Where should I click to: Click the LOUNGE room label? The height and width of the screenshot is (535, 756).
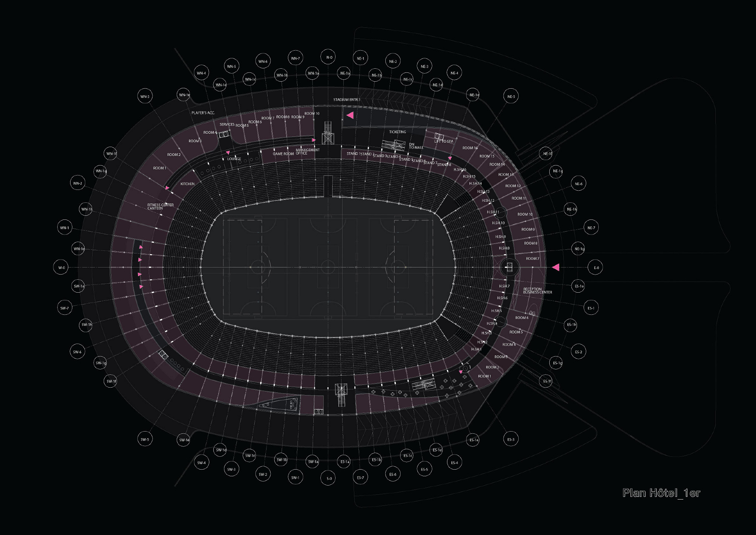pos(234,159)
